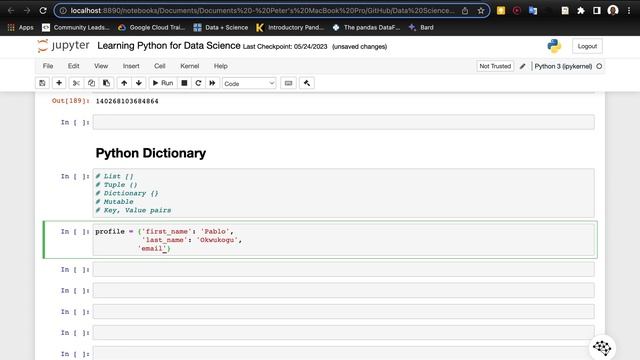Screen dimensions: 640x360
Task: Copy selected cells icon
Action: tap(91, 83)
